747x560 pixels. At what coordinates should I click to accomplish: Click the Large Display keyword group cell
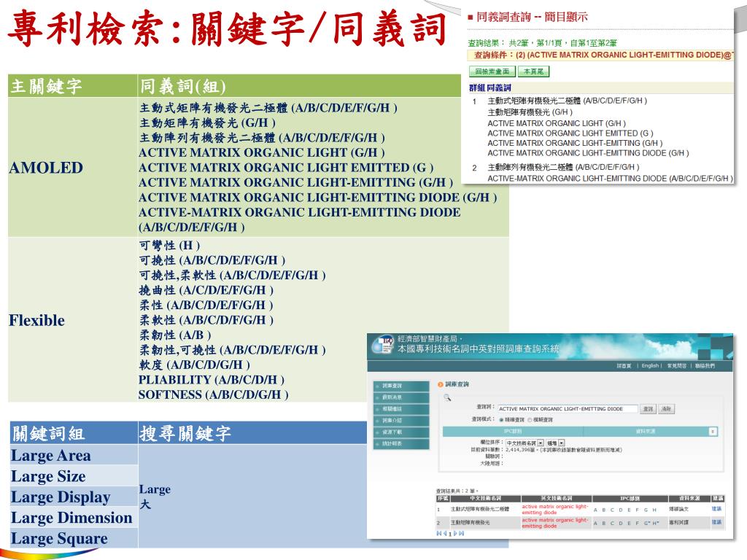click(74, 497)
